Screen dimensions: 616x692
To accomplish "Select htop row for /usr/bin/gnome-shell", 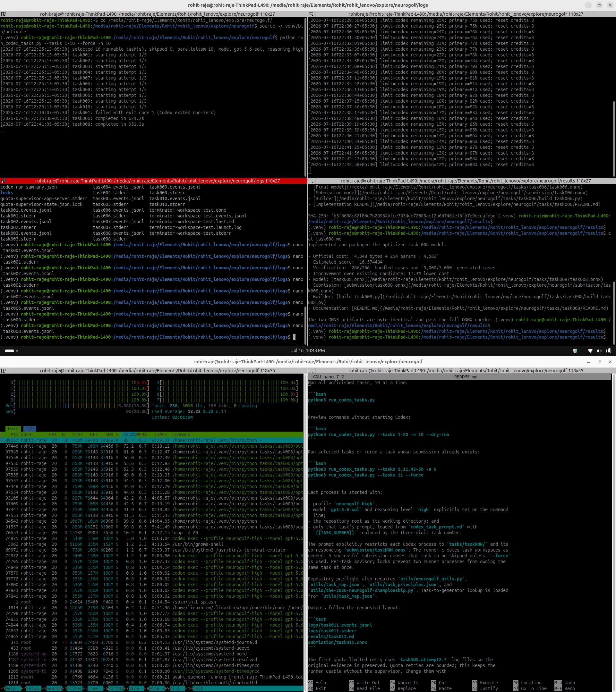I will [x=152, y=544].
